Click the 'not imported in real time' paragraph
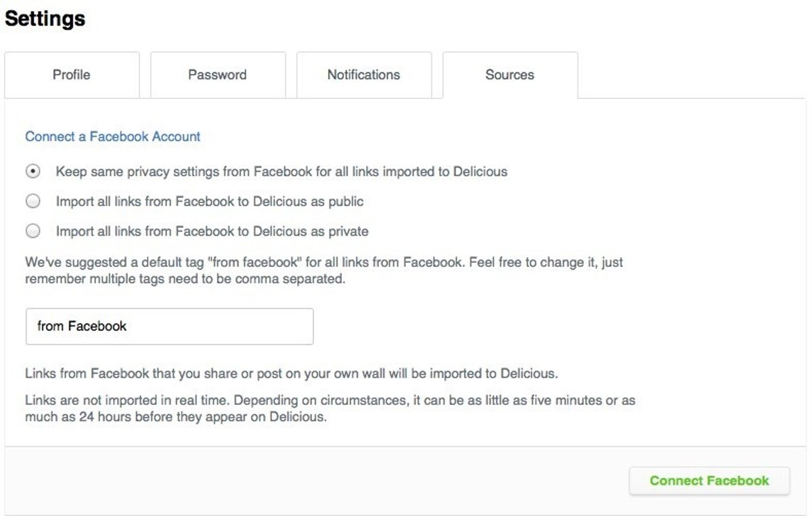 pos(330,408)
